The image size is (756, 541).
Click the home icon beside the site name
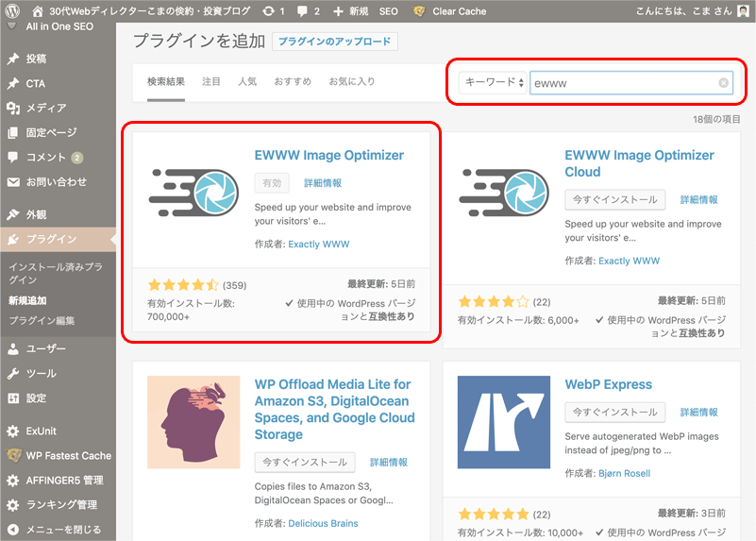coord(38,11)
